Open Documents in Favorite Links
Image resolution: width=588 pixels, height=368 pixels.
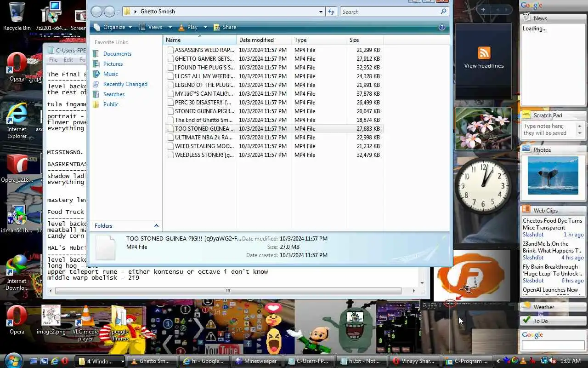(117, 54)
